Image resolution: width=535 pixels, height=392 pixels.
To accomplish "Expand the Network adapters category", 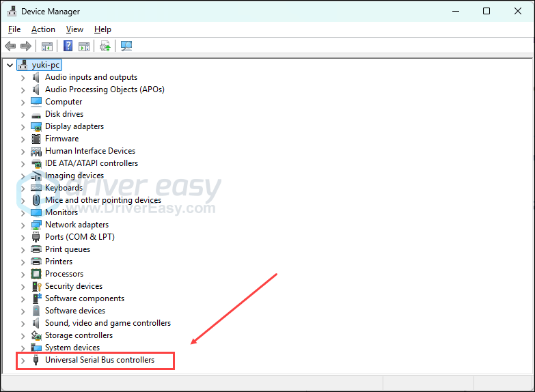I will click(x=23, y=225).
